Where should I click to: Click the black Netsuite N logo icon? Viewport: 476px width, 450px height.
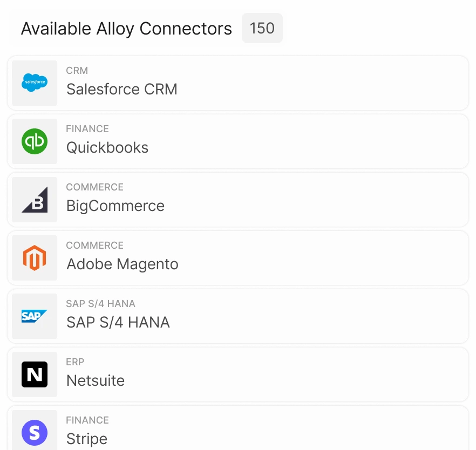click(35, 374)
